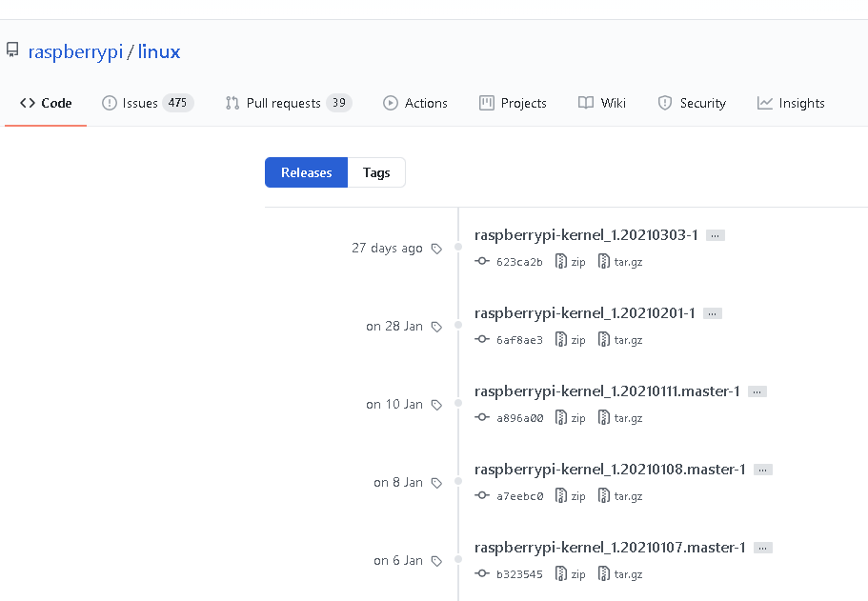Screen dimensions: 868x601
Task: Click the commit icon next to a7eebc0
Action: (482, 495)
